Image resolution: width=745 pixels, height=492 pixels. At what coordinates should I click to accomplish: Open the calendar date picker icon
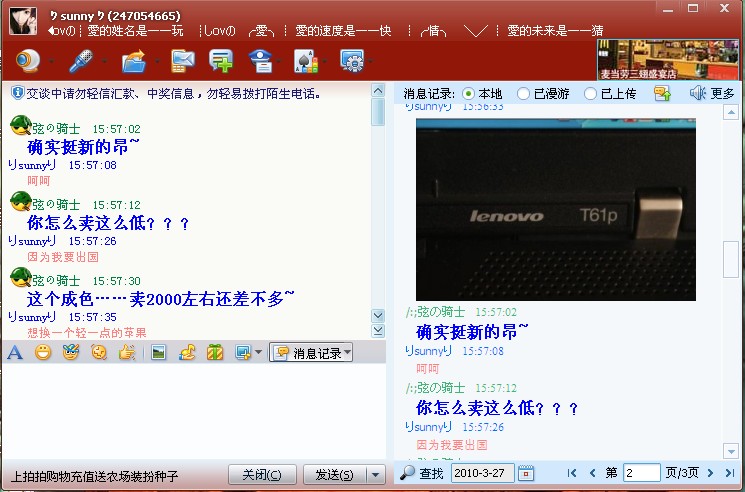pyautogui.click(x=526, y=473)
